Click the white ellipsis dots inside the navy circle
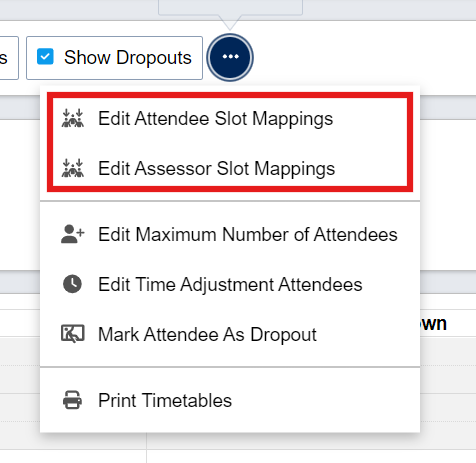 click(230, 56)
